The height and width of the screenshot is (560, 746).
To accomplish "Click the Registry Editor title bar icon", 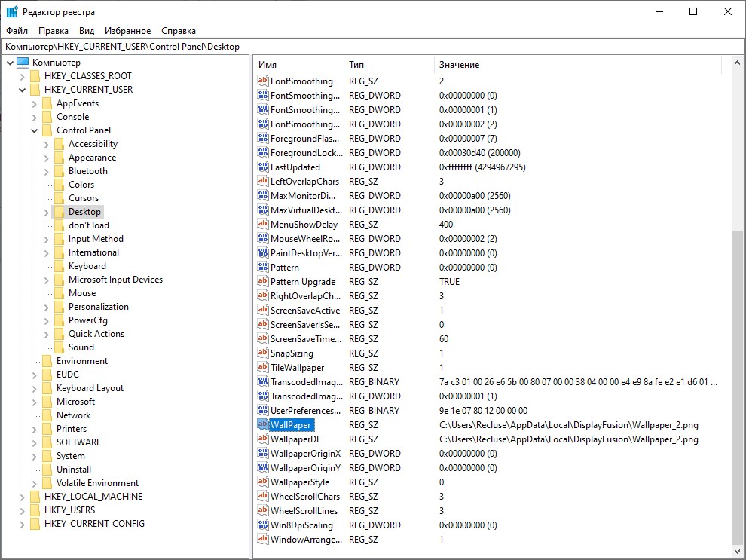I will (x=12, y=12).
